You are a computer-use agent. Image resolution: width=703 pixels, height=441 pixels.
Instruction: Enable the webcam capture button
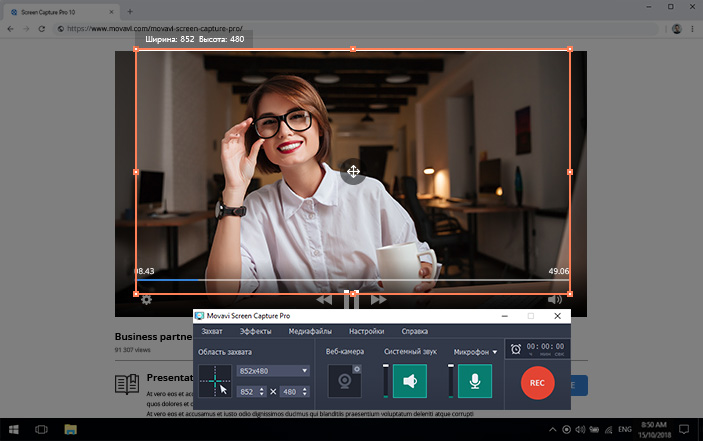click(345, 382)
